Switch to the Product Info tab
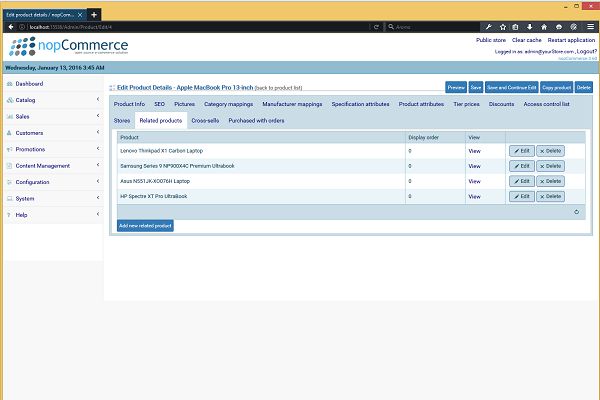 tap(129, 104)
